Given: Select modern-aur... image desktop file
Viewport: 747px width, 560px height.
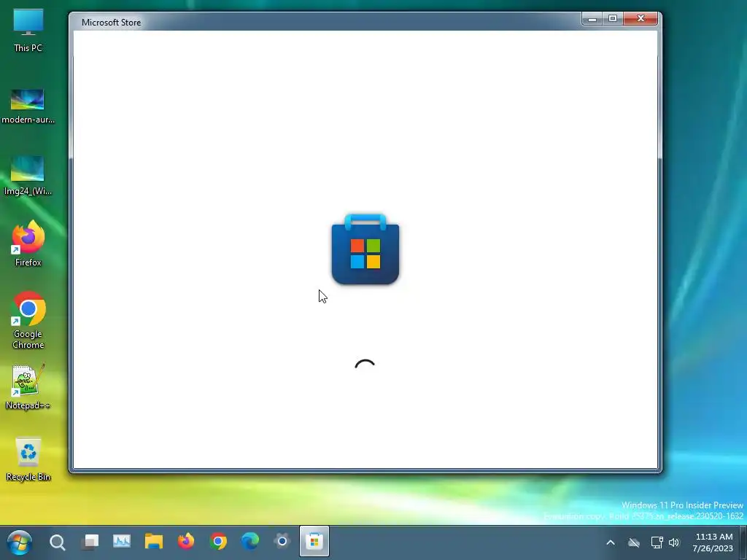Looking at the screenshot, I should pyautogui.click(x=28, y=106).
